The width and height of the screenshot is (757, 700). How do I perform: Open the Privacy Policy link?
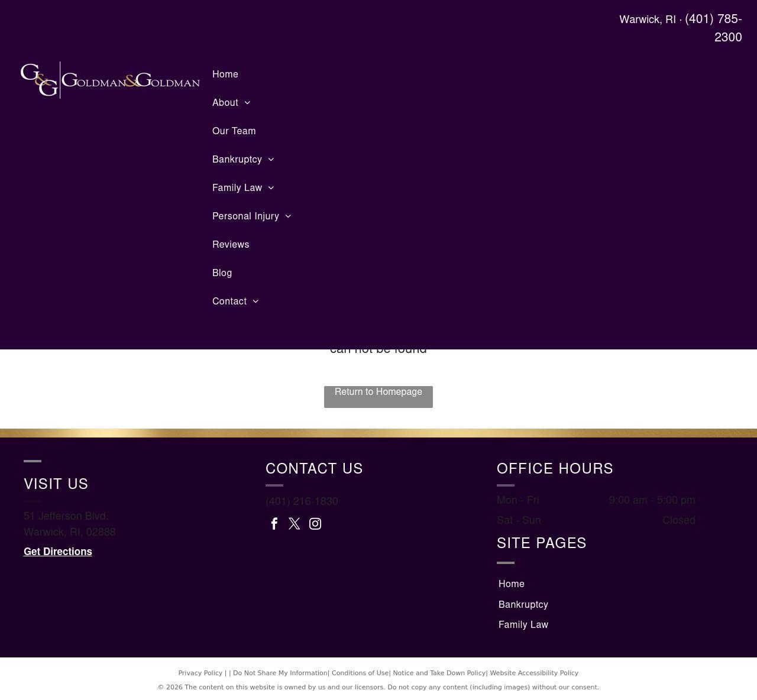coord(200,673)
